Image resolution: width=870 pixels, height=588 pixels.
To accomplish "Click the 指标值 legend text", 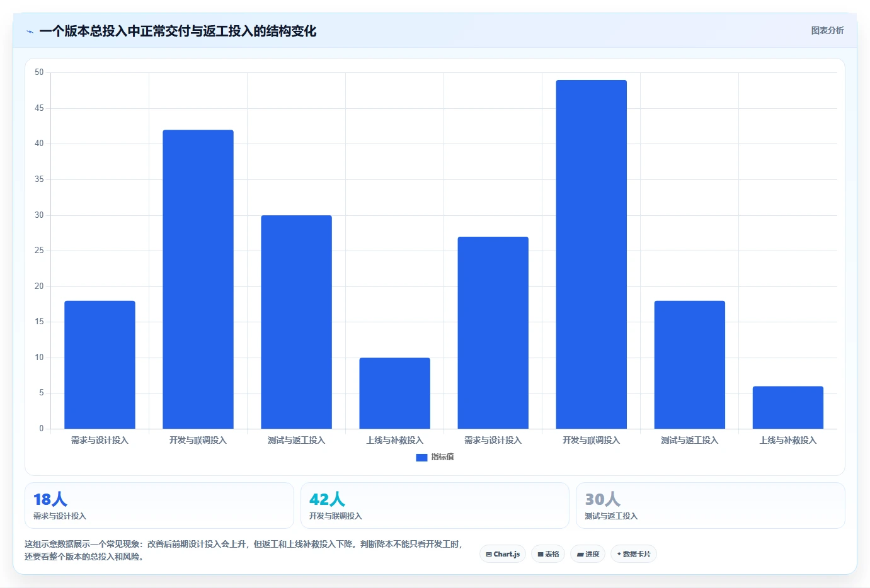I will click(x=442, y=457).
